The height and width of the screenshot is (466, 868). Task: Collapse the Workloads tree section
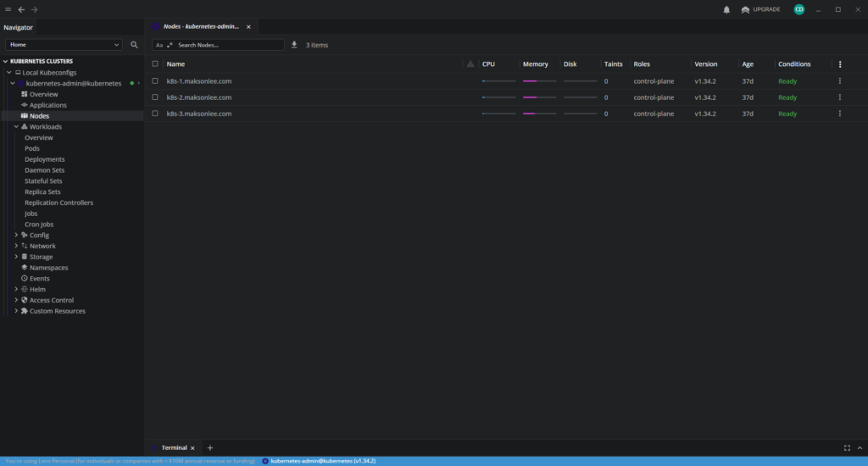tap(16, 127)
